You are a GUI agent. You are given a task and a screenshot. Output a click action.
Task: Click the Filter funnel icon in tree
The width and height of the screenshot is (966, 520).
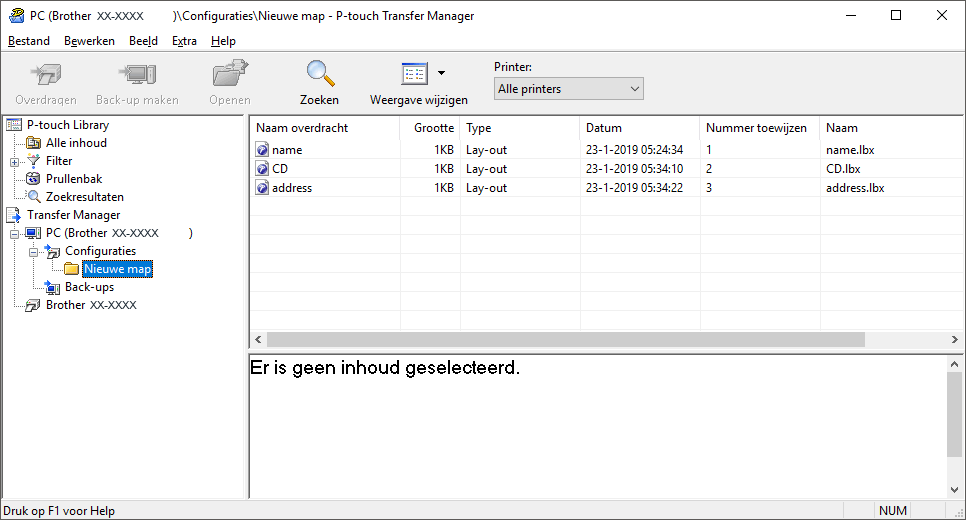[x=34, y=161]
